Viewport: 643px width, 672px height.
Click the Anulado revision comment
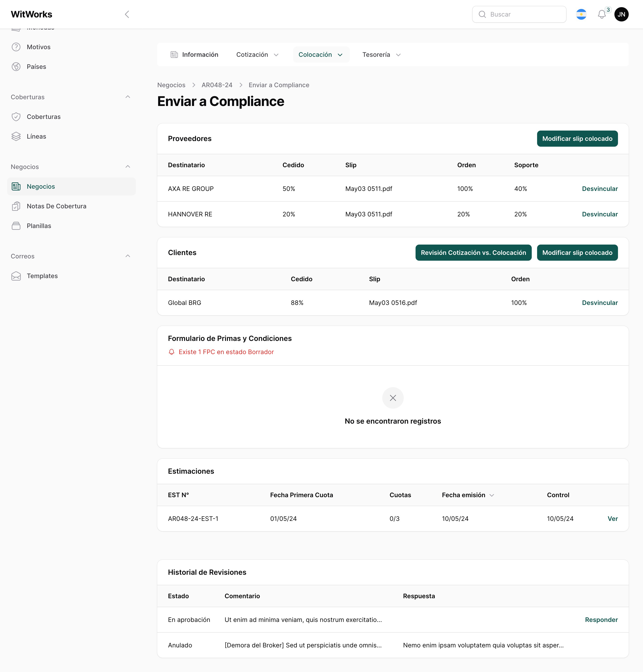303,645
